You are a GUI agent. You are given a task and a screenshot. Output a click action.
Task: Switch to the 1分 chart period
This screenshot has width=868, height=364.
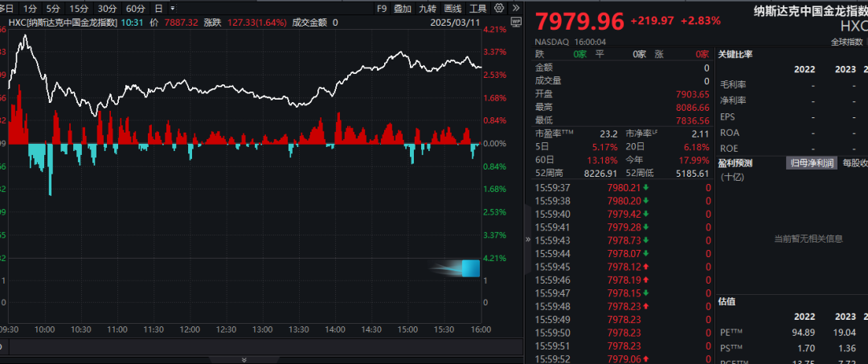(x=31, y=8)
